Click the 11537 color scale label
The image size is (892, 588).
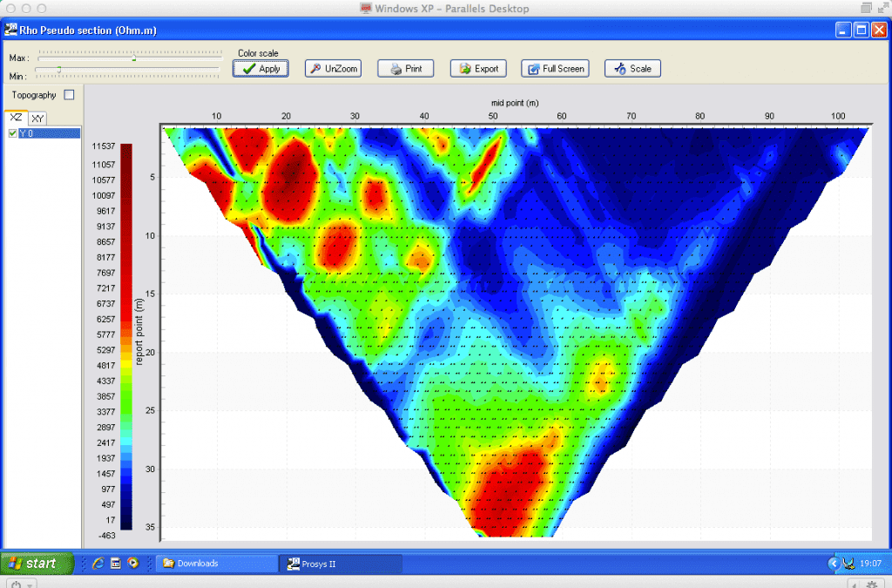[x=104, y=146]
